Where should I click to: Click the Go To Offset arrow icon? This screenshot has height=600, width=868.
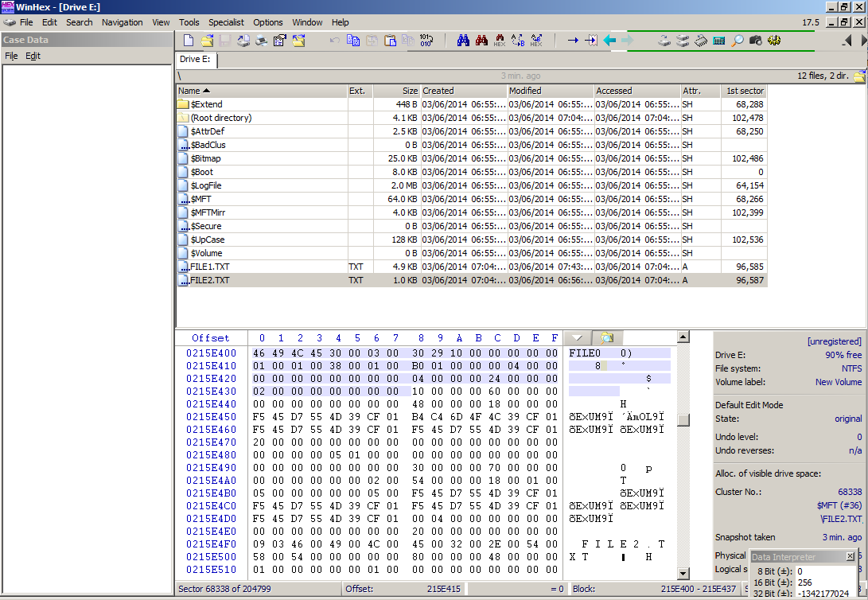coord(573,41)
